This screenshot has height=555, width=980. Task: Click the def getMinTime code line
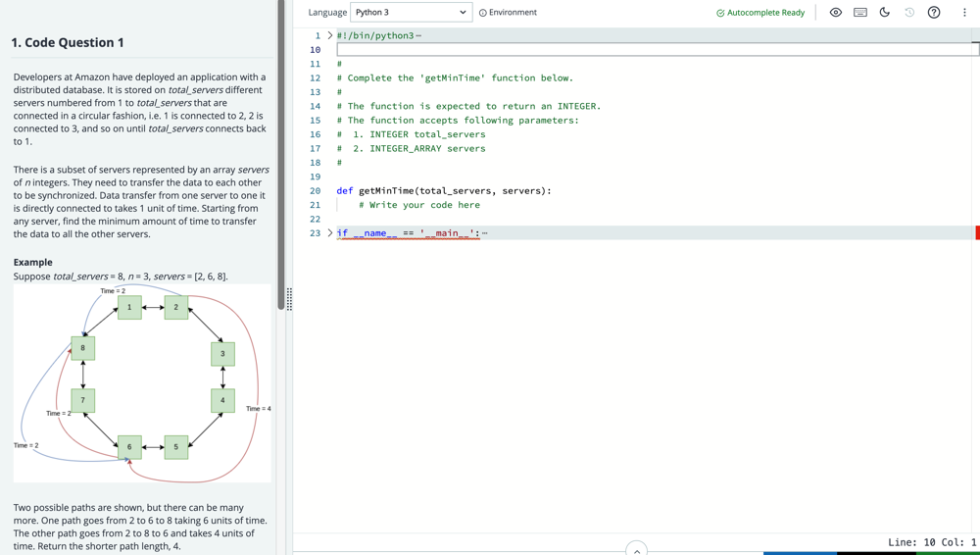tap(443, 191)
